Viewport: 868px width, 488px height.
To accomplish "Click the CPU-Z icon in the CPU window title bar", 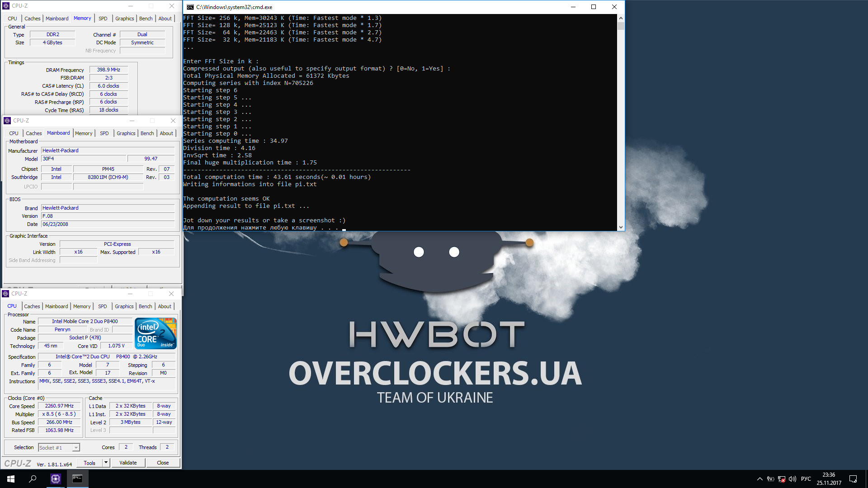I will tap(5, 294).
